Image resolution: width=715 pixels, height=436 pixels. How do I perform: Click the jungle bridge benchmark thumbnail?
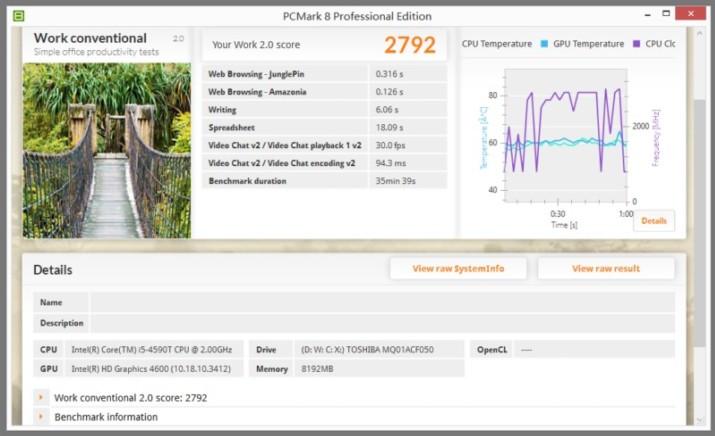coord(107,151)
